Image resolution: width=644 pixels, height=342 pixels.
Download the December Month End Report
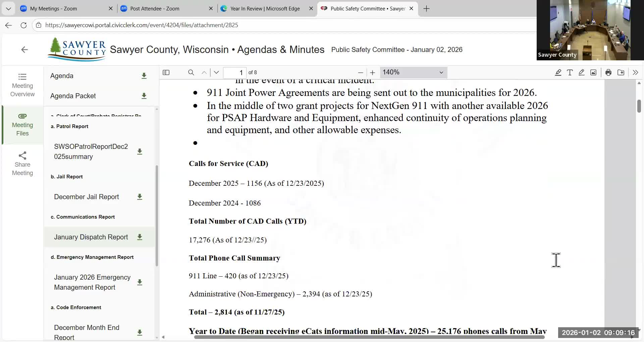(140, 332)
